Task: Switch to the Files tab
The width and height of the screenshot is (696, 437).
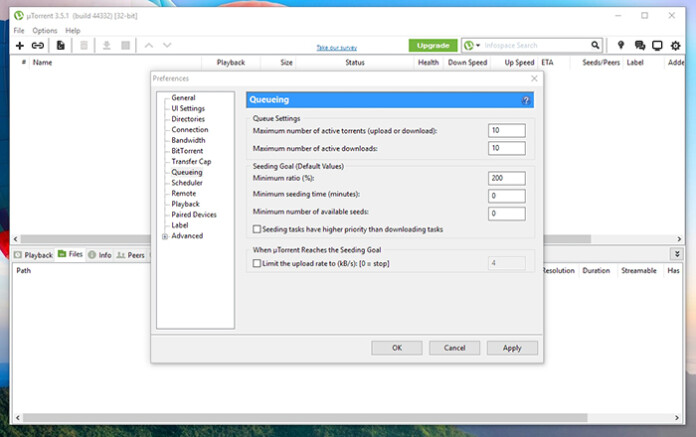Action: (70, 254)
